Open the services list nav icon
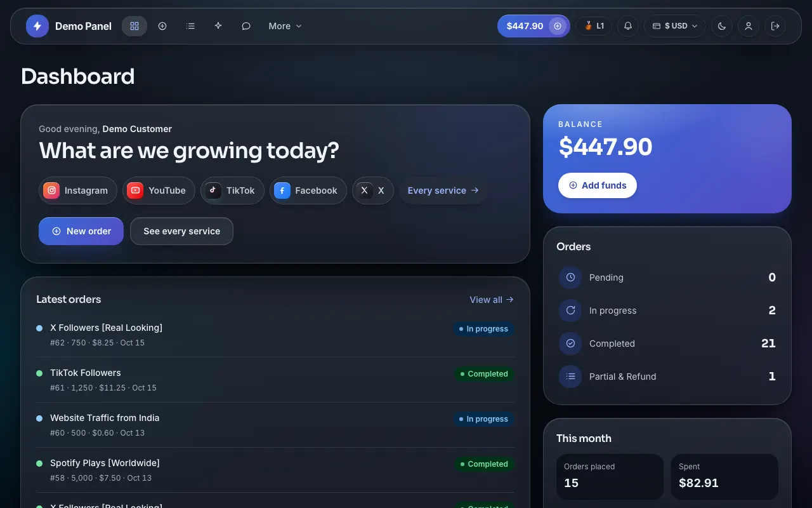Screen dimensions: 812x508 tap(190, 26)
